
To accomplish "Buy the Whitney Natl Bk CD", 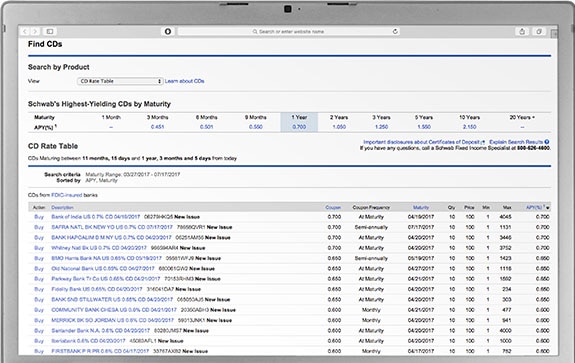I will (x=39, y=248).
